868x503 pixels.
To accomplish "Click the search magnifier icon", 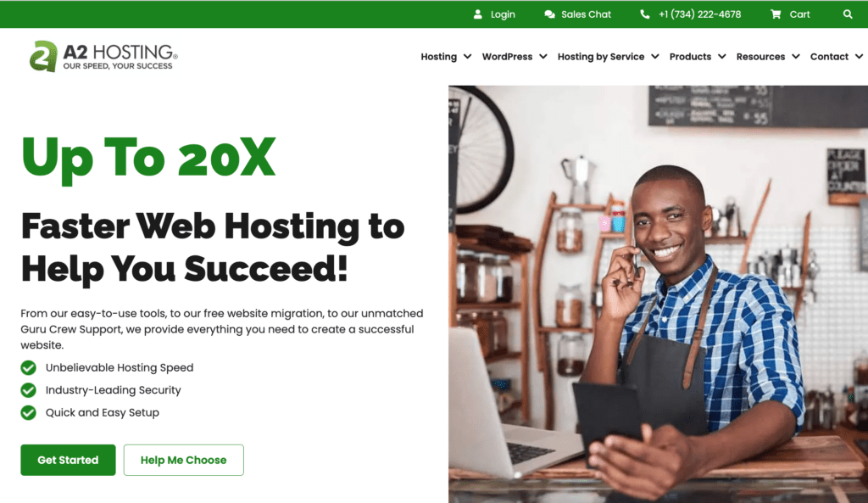I will [x=848, y=14].
